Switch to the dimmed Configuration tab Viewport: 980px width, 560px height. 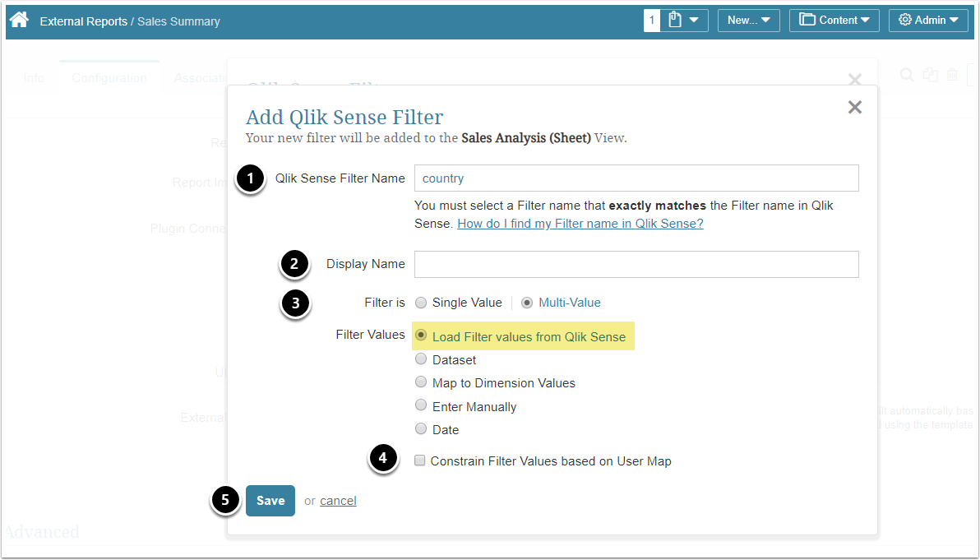pyautogui.click(x=109, y=78)
